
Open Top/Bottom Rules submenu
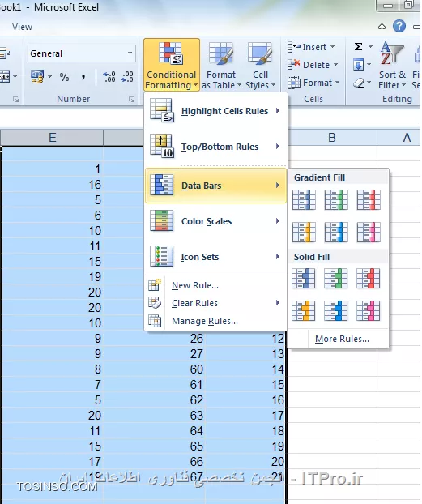coord(215,147)
